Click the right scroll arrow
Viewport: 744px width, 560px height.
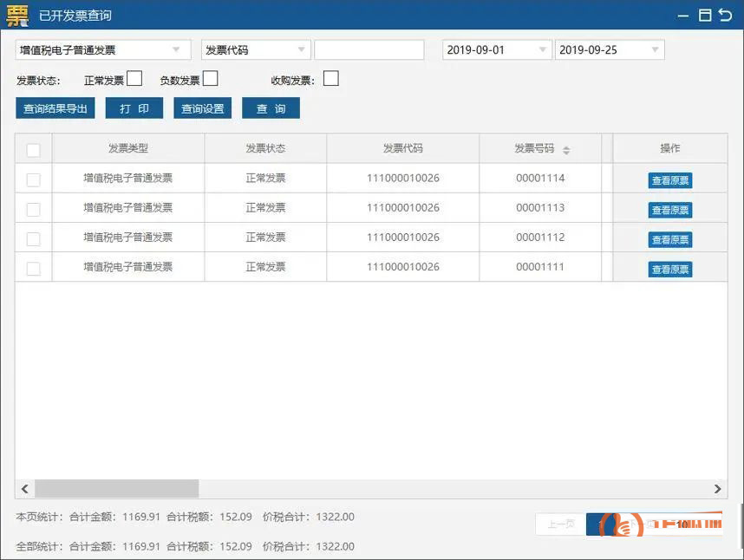click(x=717, y=488)
